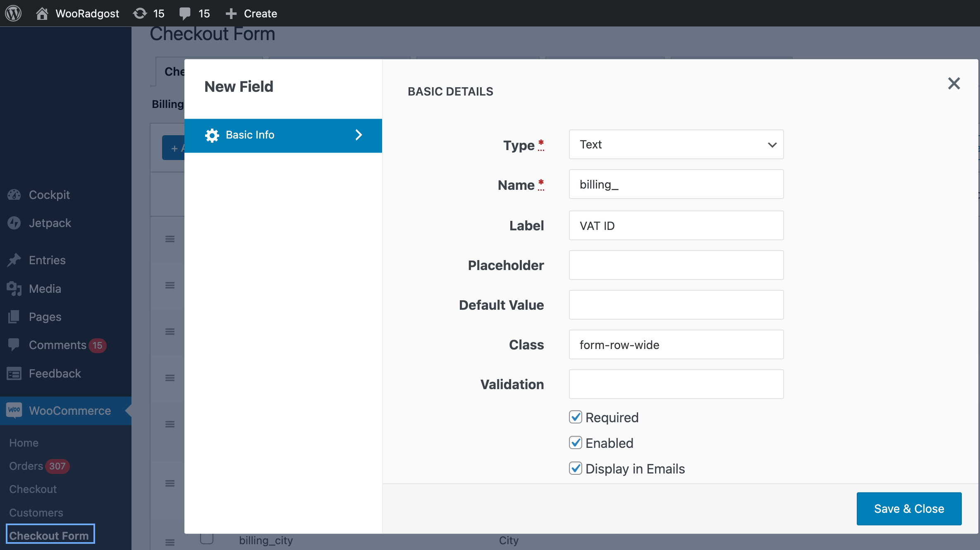The image size is (980, 550).
Task: Disable Display in Emails checkbox
Action: point(576,469)
